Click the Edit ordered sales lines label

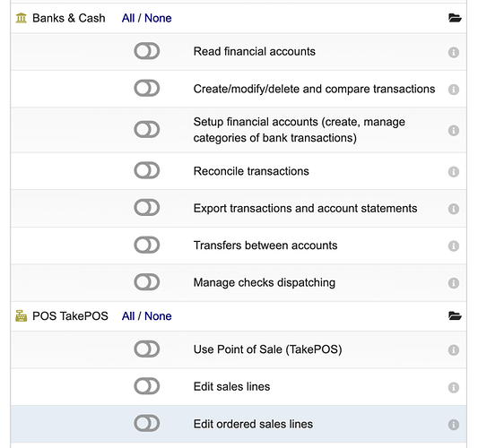coord(253,424)
